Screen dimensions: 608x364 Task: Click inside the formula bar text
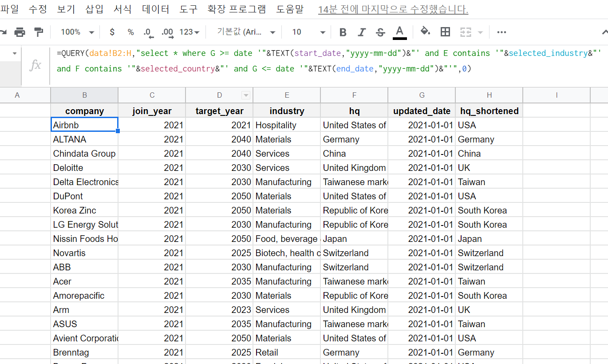click(328, 61)
